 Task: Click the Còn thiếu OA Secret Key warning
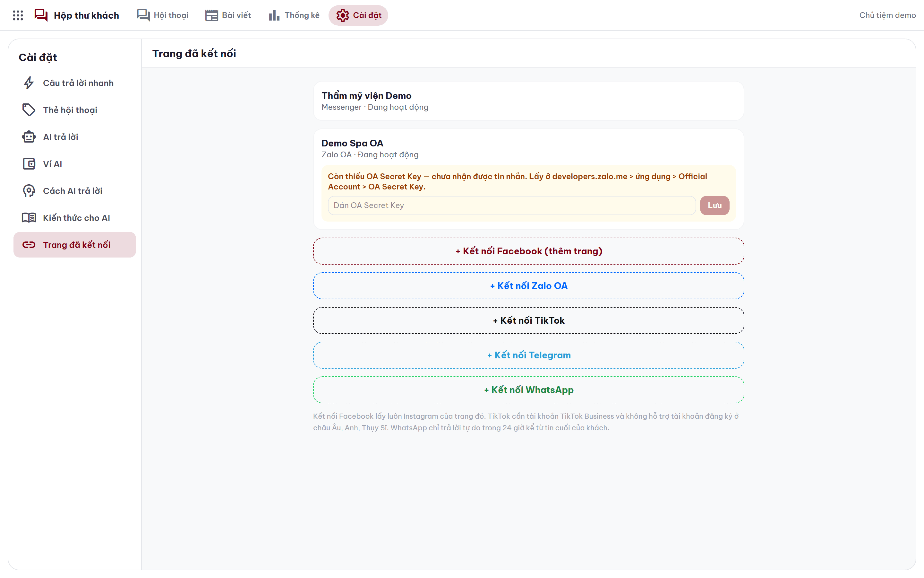pyautogui.click(x=518, y=181)
